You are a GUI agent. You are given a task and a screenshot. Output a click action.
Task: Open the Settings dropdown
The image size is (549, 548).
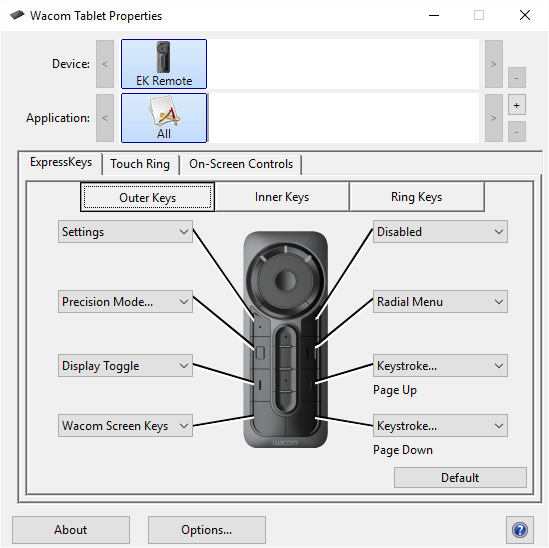click(x=125, y=231)
